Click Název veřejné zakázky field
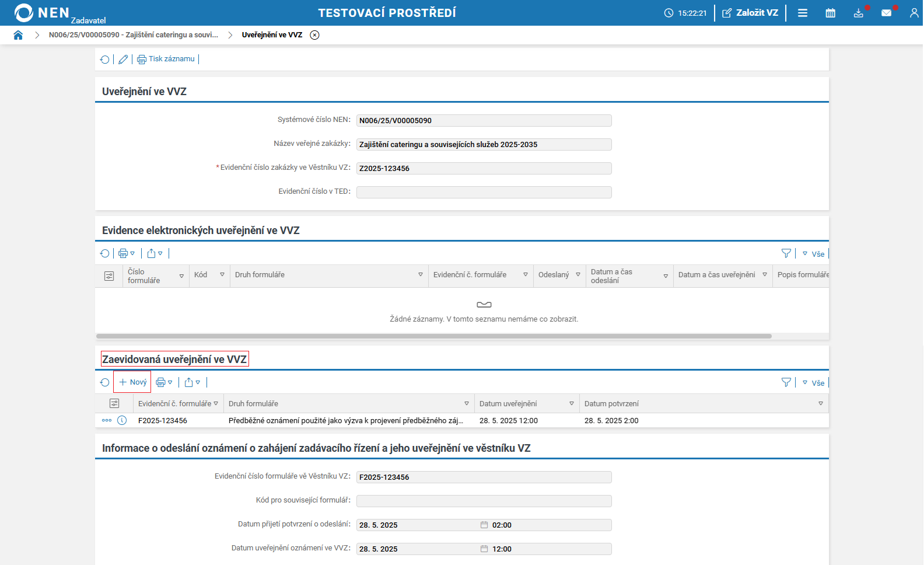The width and height of the screenshot is (924, 565). point(484,144)
